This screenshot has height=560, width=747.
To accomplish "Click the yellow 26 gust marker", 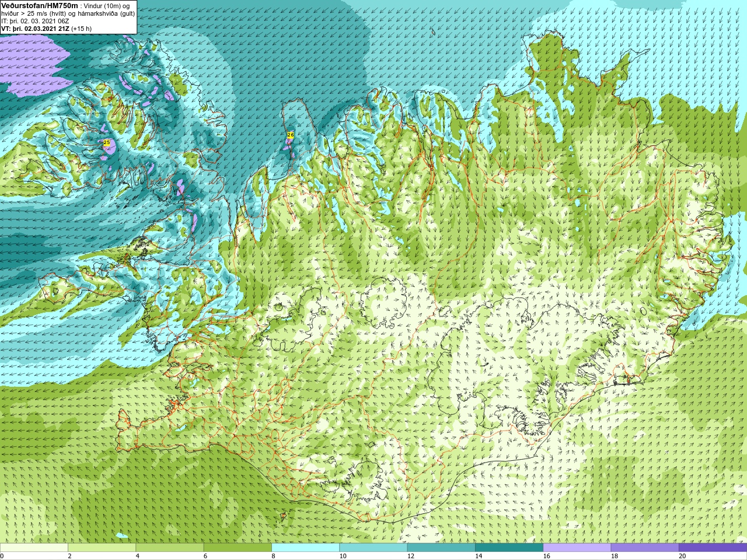I will click(291, 135).
